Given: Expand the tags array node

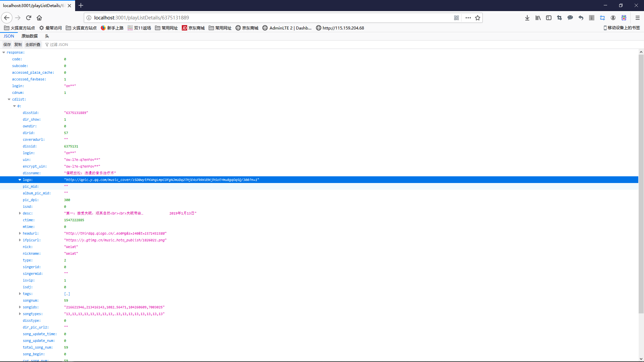Looking at the screenshot, I should 20,294.
